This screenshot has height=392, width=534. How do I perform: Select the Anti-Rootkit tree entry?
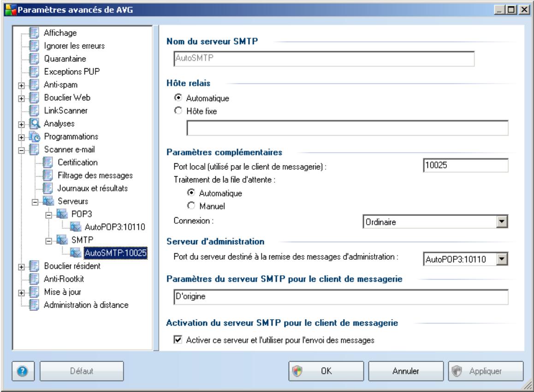tap(64, 279)
